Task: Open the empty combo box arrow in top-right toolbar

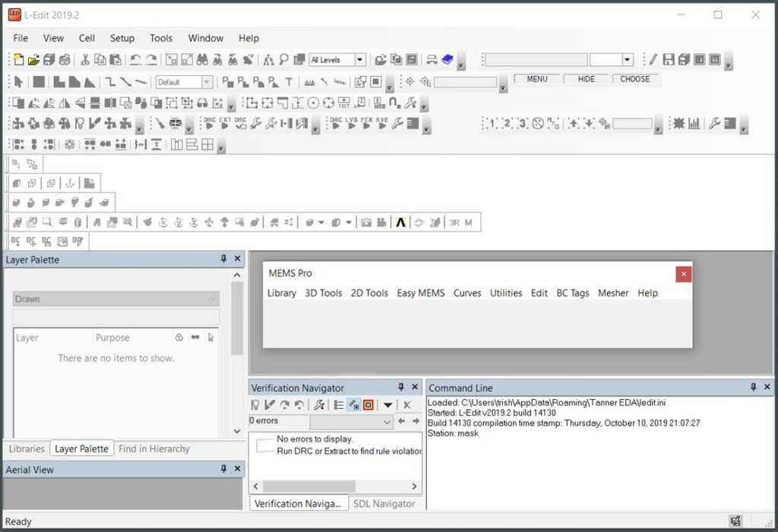Action: [x=628, y=59]
